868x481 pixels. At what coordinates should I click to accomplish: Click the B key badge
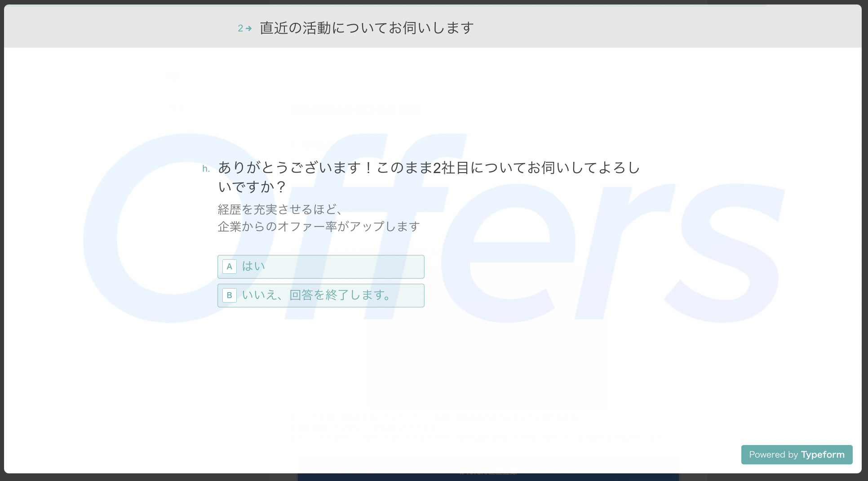pos(229,295)
